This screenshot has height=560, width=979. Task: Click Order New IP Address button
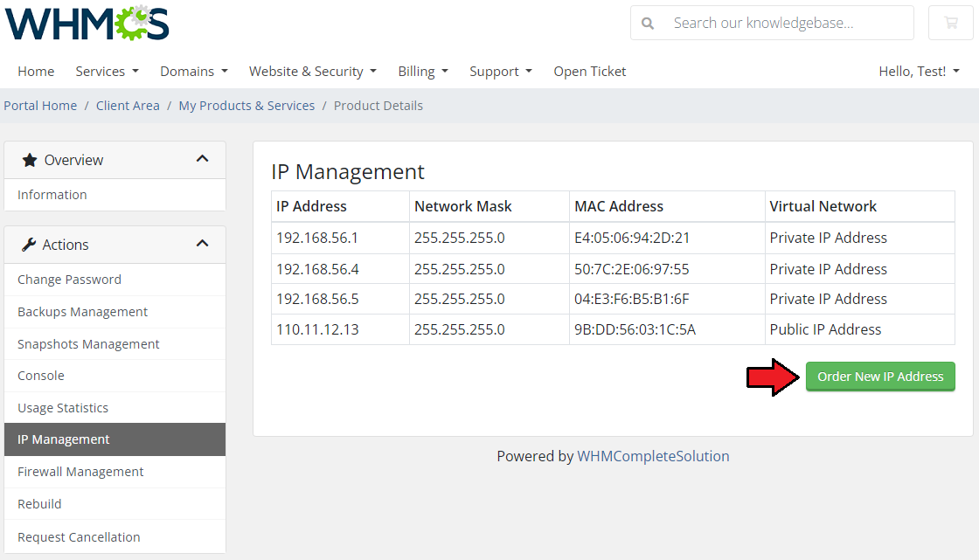point(880,377)
